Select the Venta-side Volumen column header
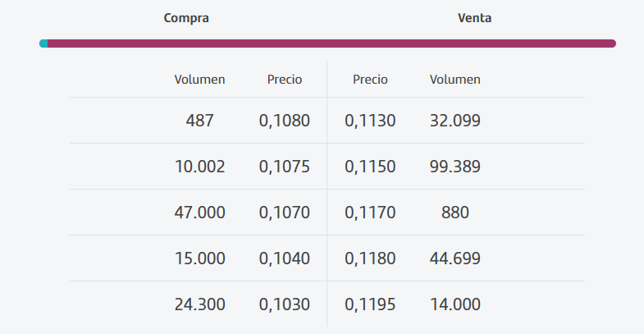The width and height of the screenshot is (644, 334). coord(455,80)
